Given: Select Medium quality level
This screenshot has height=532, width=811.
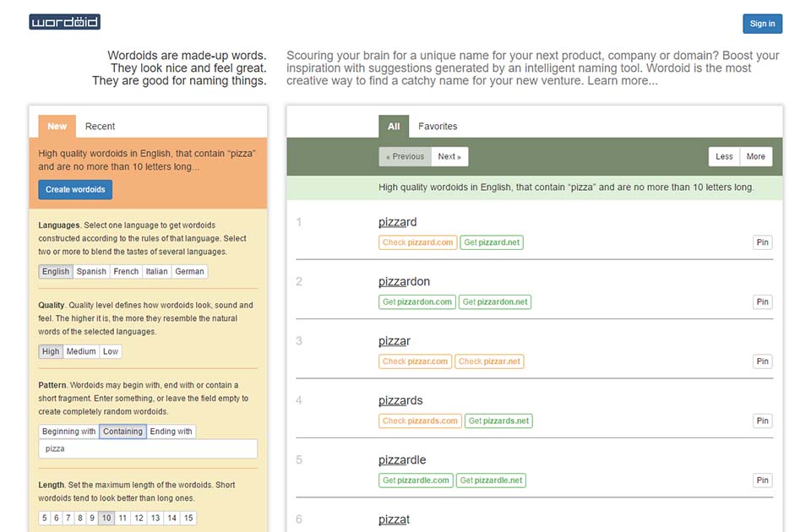Looking at the screenshot, I should (81, 351).
